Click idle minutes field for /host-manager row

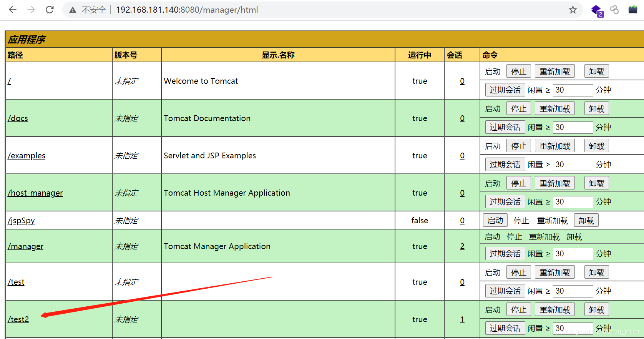coord(573,202)
